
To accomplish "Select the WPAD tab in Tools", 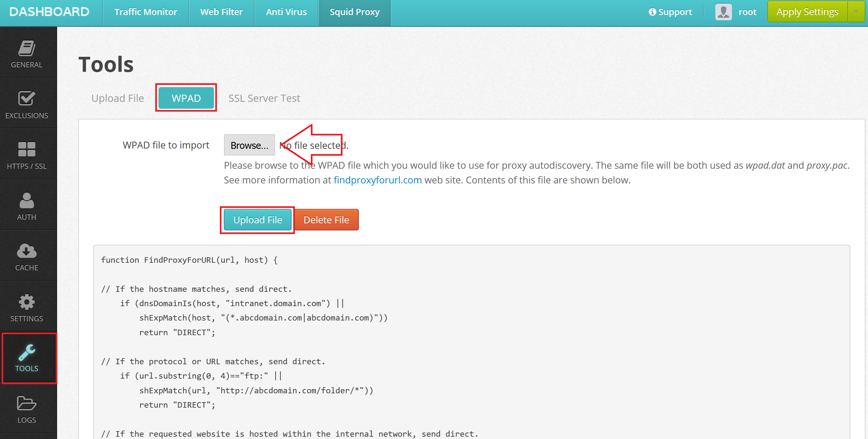I will [185, 98].
